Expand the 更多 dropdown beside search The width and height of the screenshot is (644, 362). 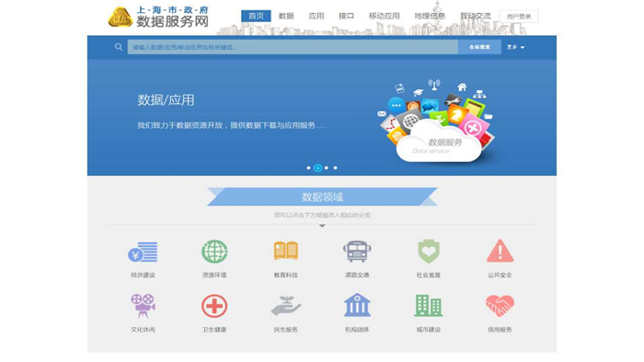tap(515, 47)
